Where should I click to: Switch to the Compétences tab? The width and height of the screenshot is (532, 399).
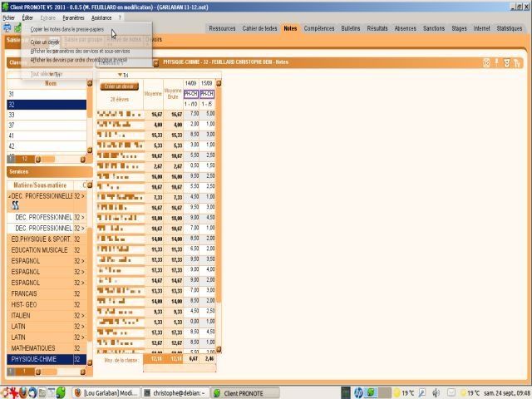319,28
